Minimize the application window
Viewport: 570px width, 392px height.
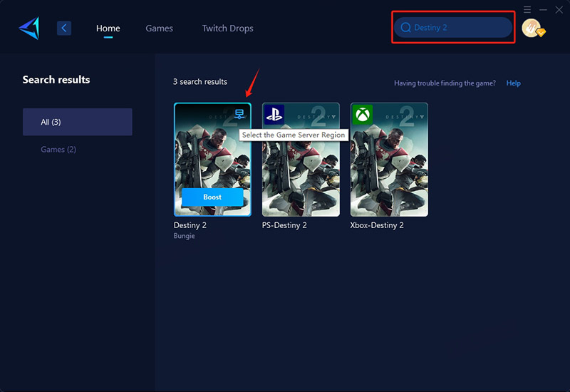[543, 9]
